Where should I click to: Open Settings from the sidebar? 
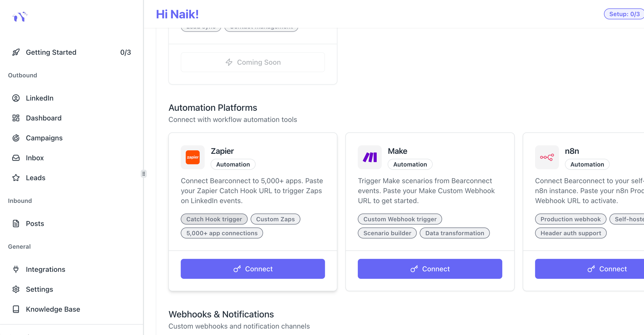39,289
